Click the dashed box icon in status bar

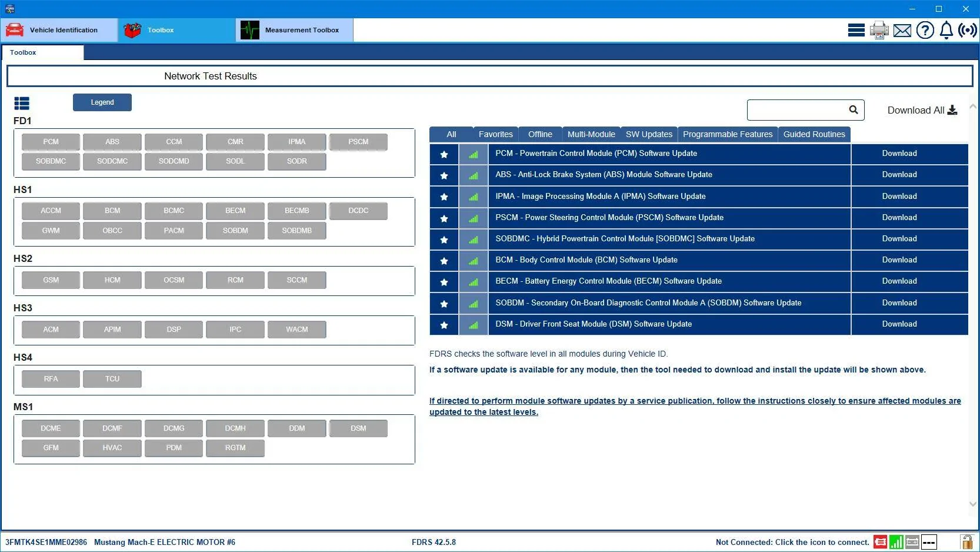[929, 542]
